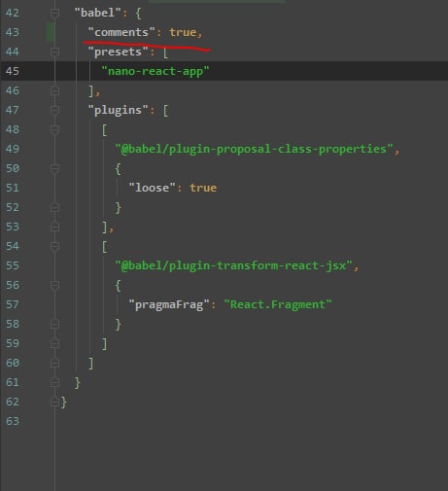Viewport: 448px width, 491px height.
Task: Click the fold end marker on line 61
Action: tap(54, 382)
